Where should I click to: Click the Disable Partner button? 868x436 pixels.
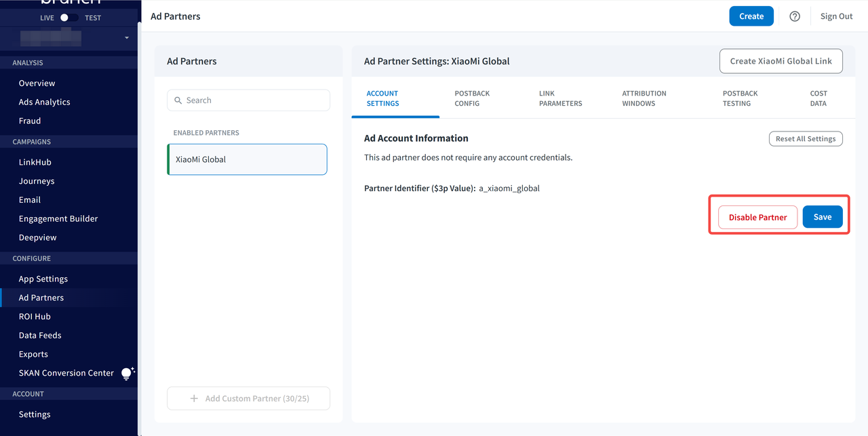point(757,217)
